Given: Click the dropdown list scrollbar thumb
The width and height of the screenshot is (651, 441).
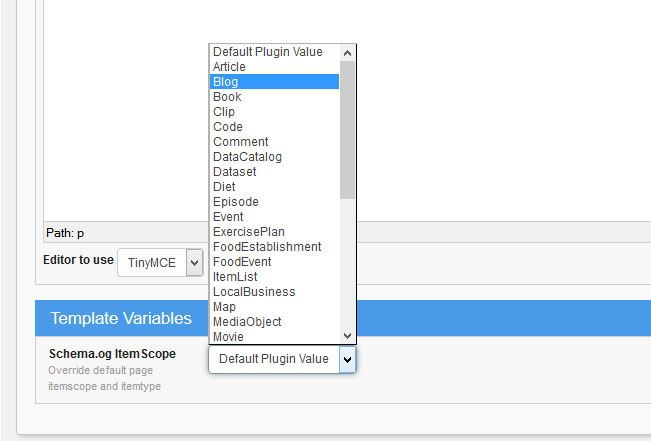Looking at the screenshot, I should pyautogui.click(x=348, y=130).
